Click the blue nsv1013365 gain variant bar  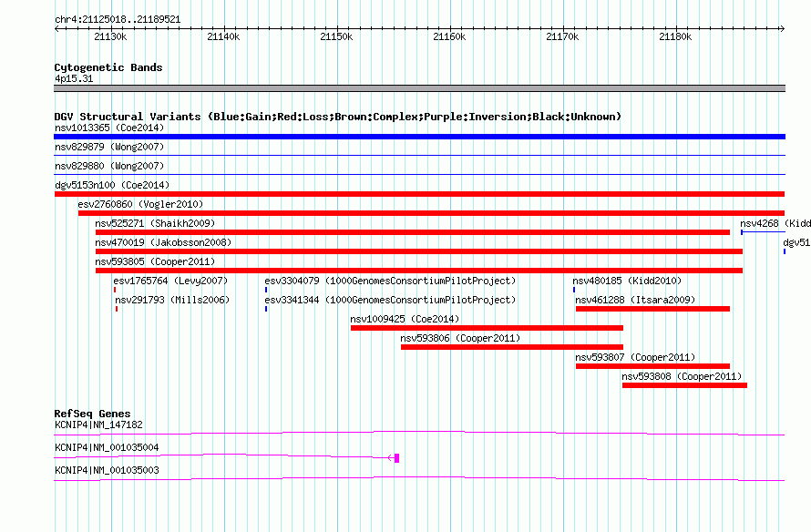419,137
